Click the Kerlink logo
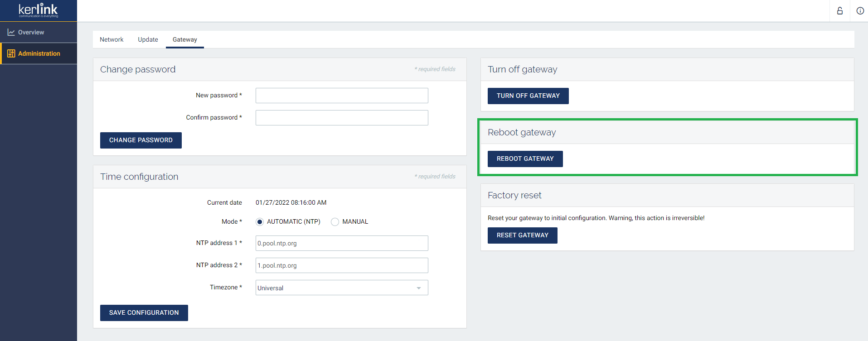 pyautogui.click(x=39, y=10)
